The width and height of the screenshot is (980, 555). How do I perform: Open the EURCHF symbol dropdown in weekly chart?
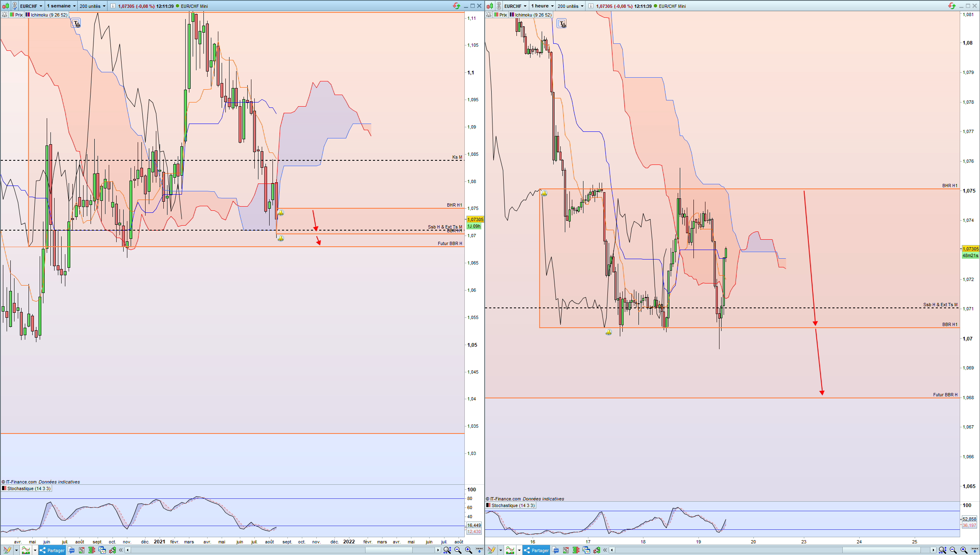click(31, 6)
